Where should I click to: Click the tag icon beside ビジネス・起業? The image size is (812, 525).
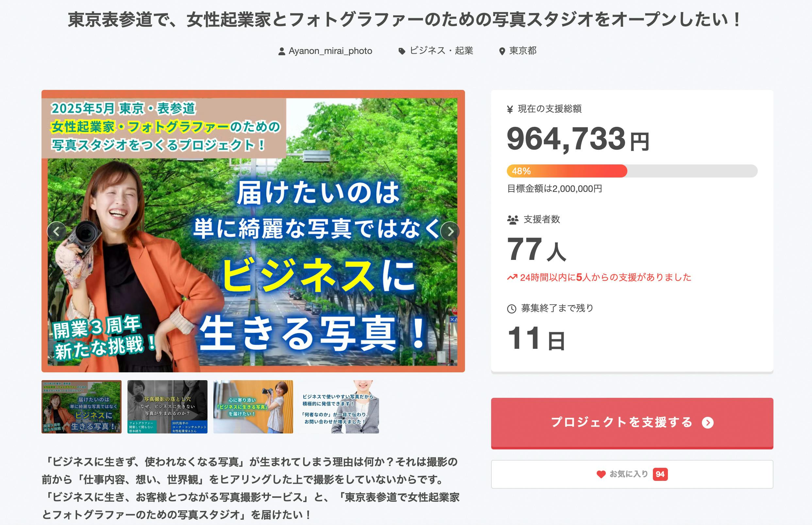coord(402,51)
